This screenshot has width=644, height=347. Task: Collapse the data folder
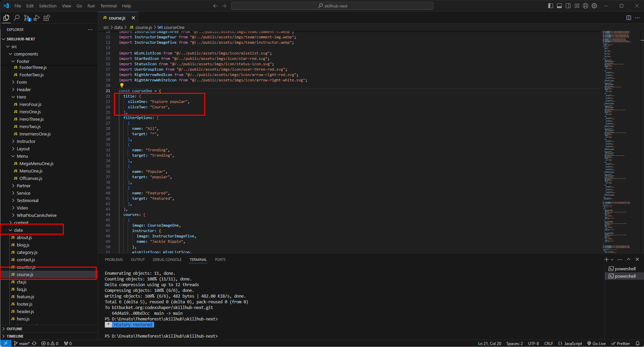pos(49,230)
